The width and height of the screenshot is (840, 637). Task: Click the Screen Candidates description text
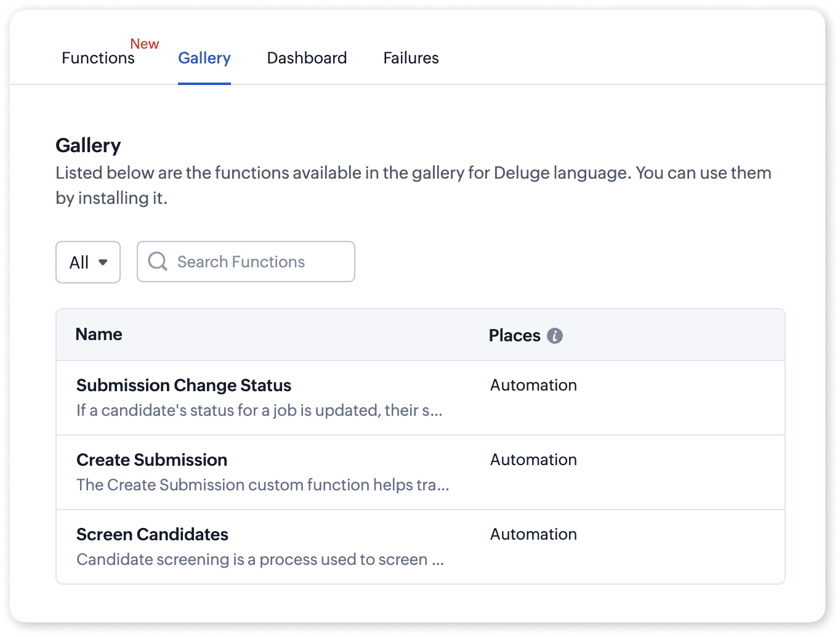click(x=260, y=559)
